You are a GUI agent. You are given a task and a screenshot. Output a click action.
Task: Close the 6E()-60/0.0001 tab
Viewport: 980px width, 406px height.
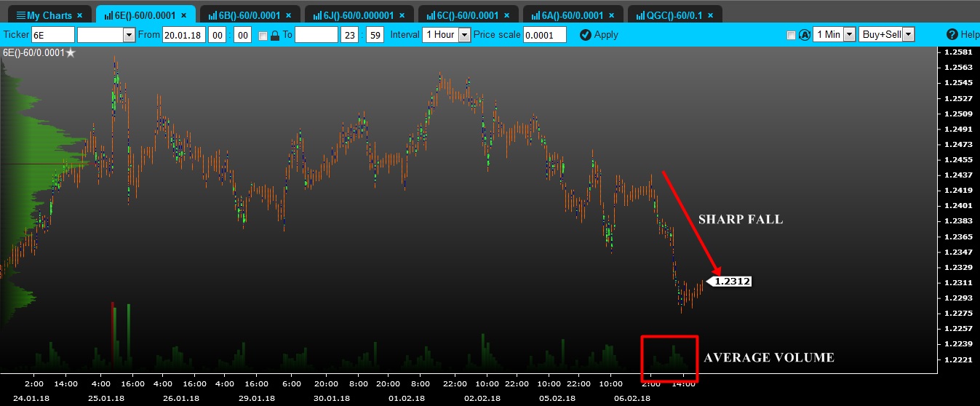[183, 15]
